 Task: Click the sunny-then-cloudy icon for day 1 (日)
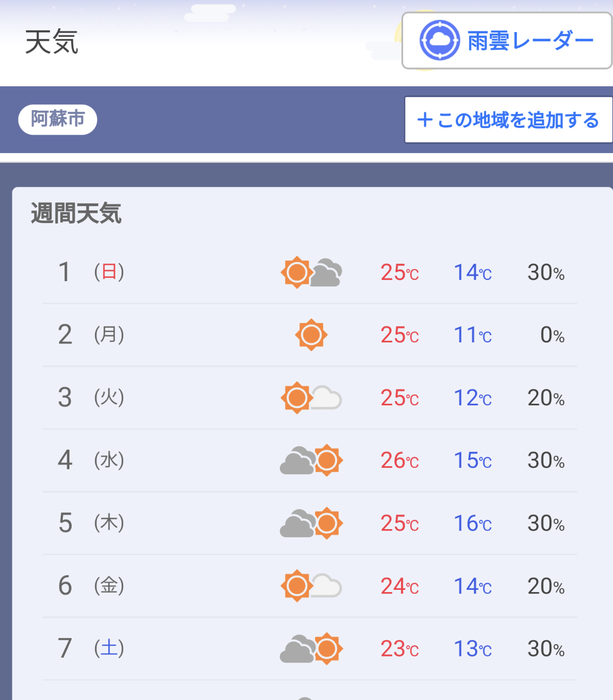(311, 272)
